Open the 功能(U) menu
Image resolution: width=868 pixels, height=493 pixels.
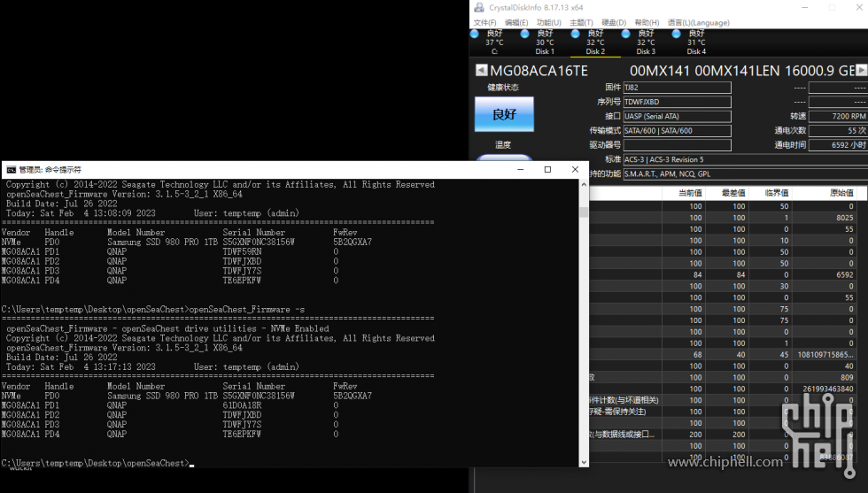click(548, 23)
